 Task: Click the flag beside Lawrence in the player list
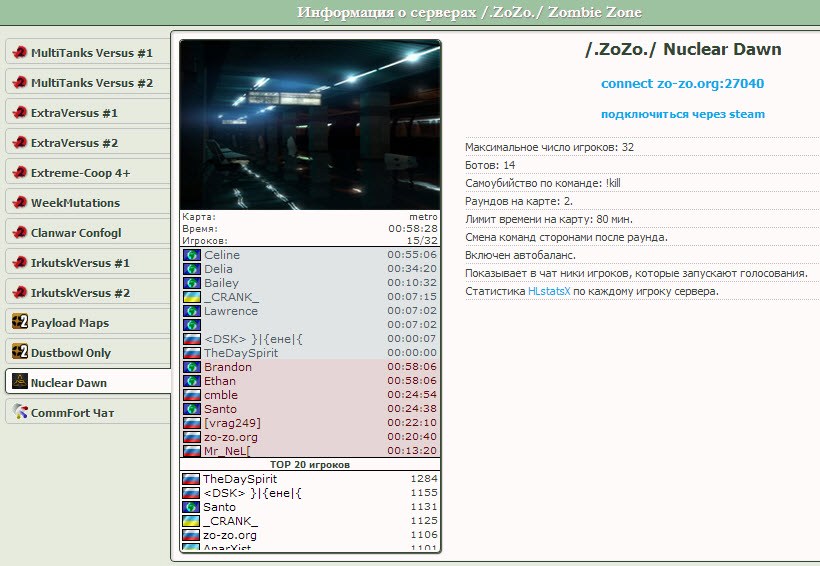[192, 311]
